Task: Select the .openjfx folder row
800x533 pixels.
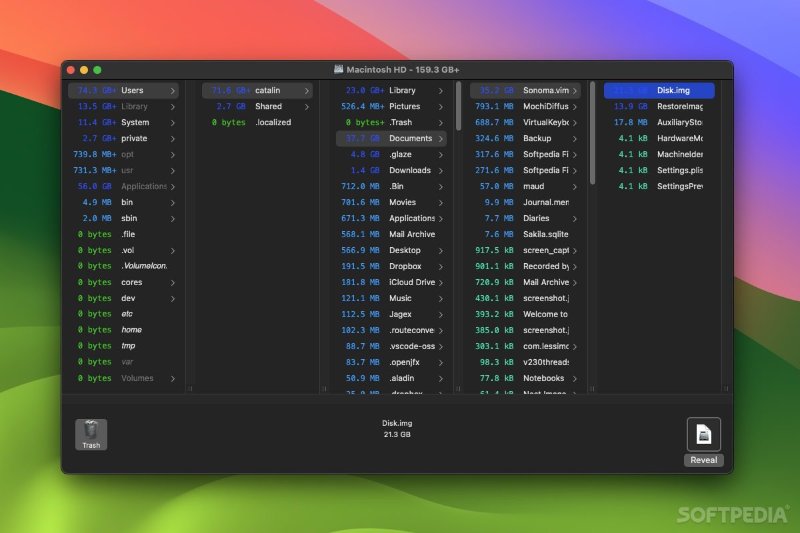Action: pos(391,362)
